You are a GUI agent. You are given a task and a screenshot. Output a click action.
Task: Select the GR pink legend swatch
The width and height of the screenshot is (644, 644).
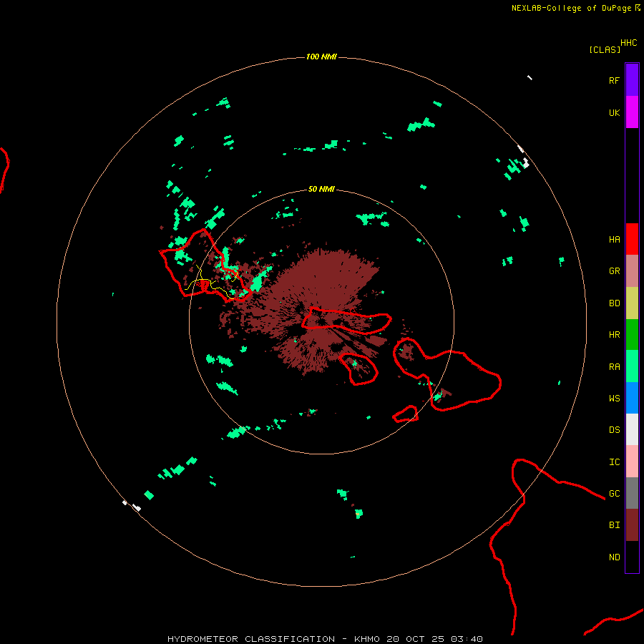tap(632, 271)
